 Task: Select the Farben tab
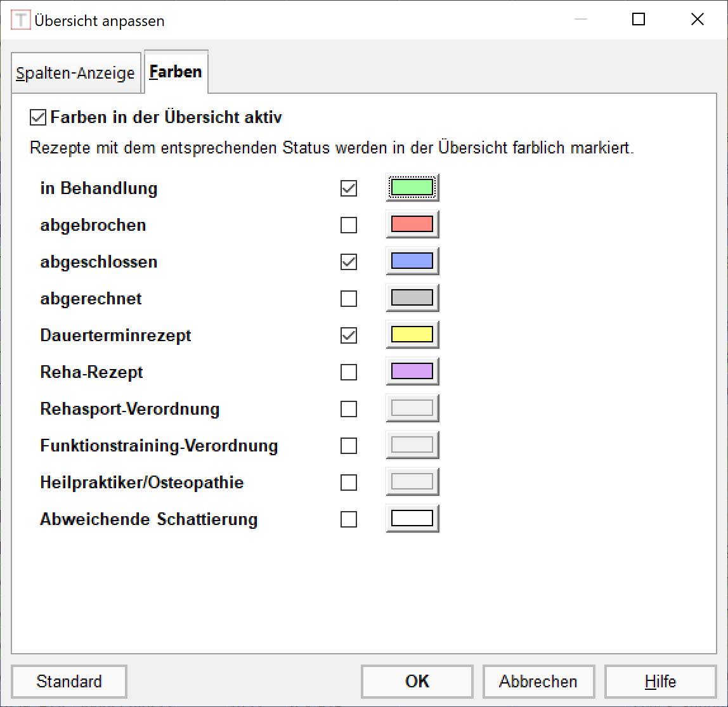click(176, 72)
